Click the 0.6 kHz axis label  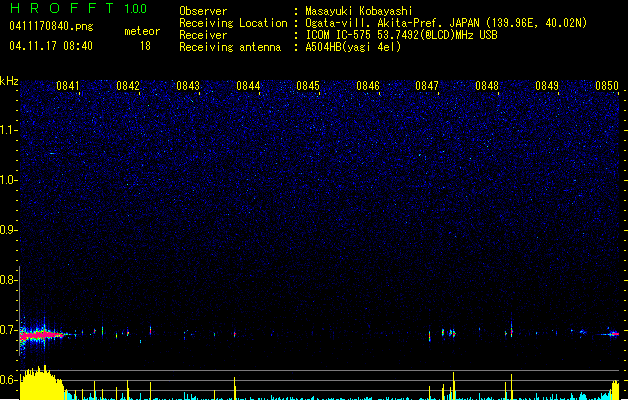(x=8, y=380)
